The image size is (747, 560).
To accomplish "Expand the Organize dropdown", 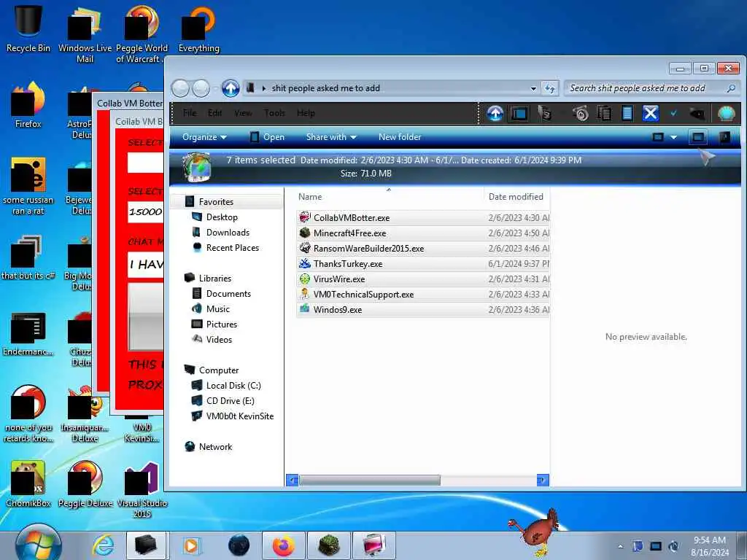I will [x=204, y=137].
